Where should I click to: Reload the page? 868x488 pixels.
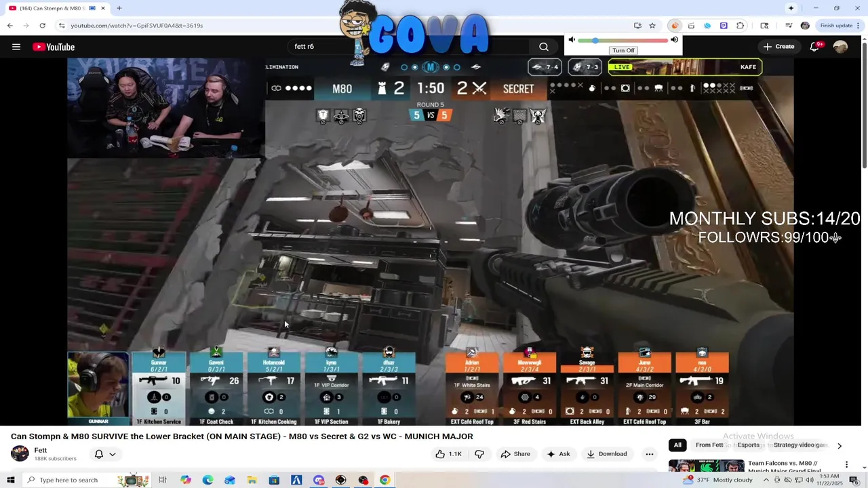point(42,26)
